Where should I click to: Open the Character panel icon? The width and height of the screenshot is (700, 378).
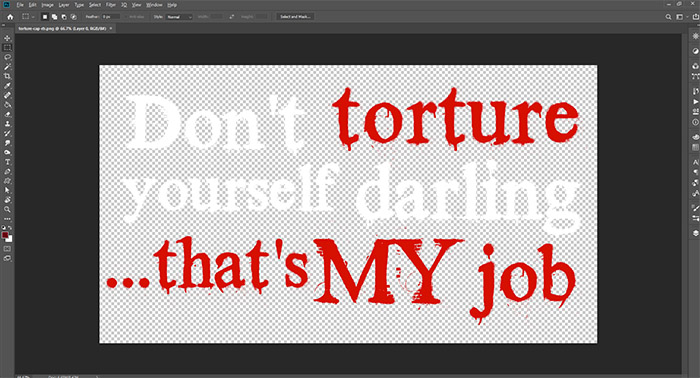coord(695,162)
